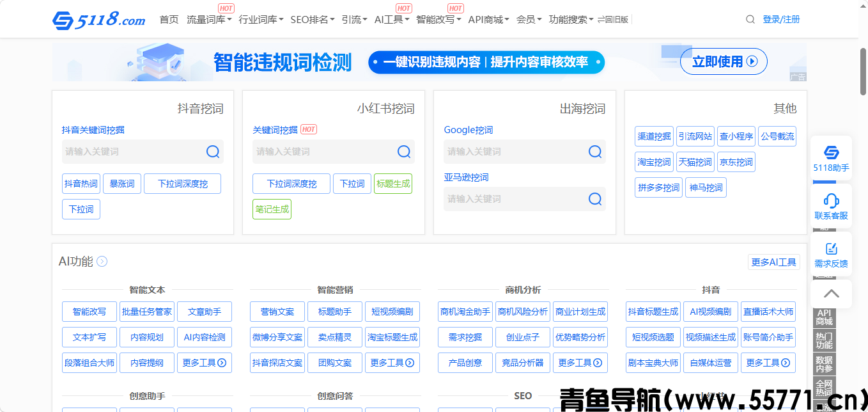
Task: Open 数据内参 side tab
Action: [825, 364]
